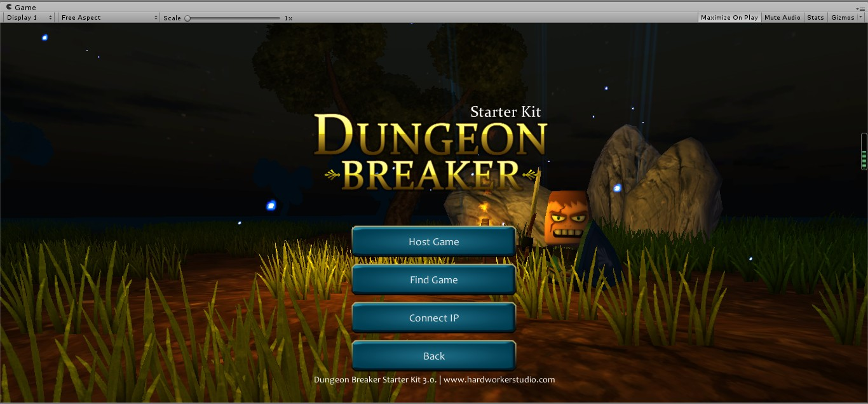Screen dimensions: 868x404
Task: Click the green level meter on right edge
Action: [864, 151]
